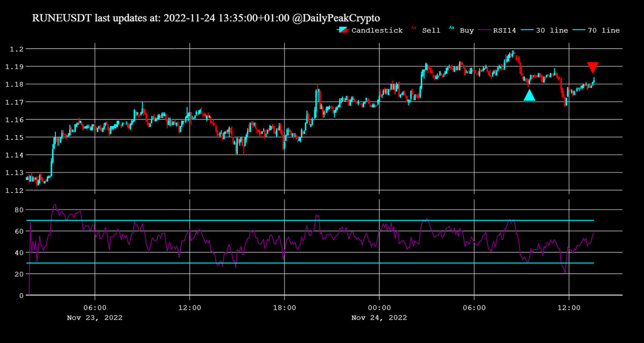The width and height of the screenshot is (644, 343).
Task: Toggle the 30 line legend entry
Action: tap(545, 31)
